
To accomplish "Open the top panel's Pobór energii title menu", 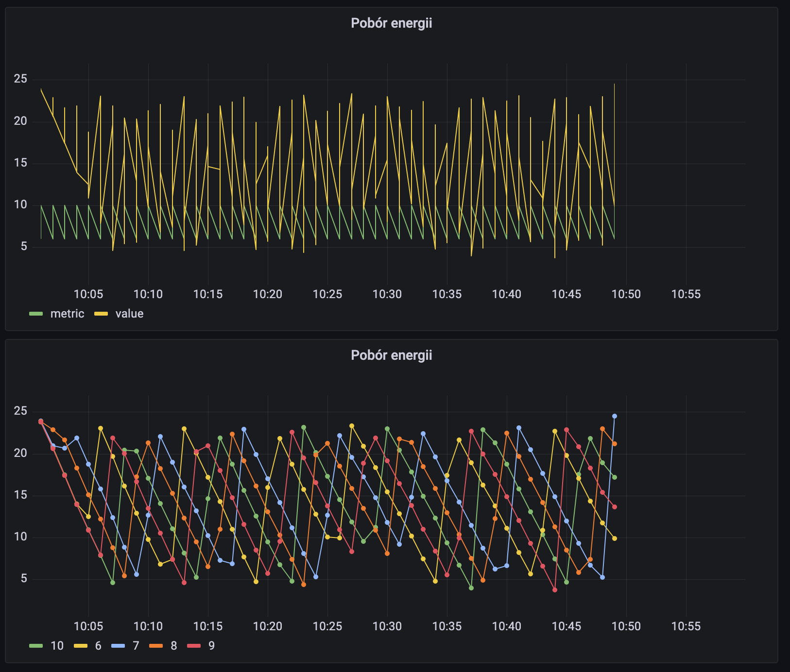I will coord(391,23).
